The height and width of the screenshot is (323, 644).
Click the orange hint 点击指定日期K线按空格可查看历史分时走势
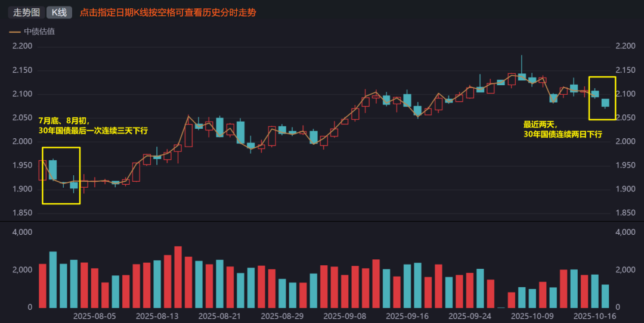click(168, 13)
